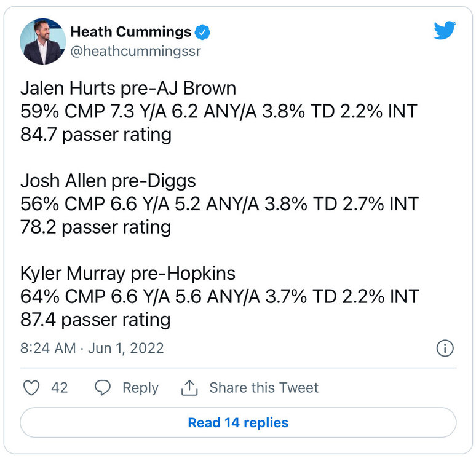Click the Josh Allen pre-Diggs line
This screenshot has width=476, height=461.
tap(108, 181)
